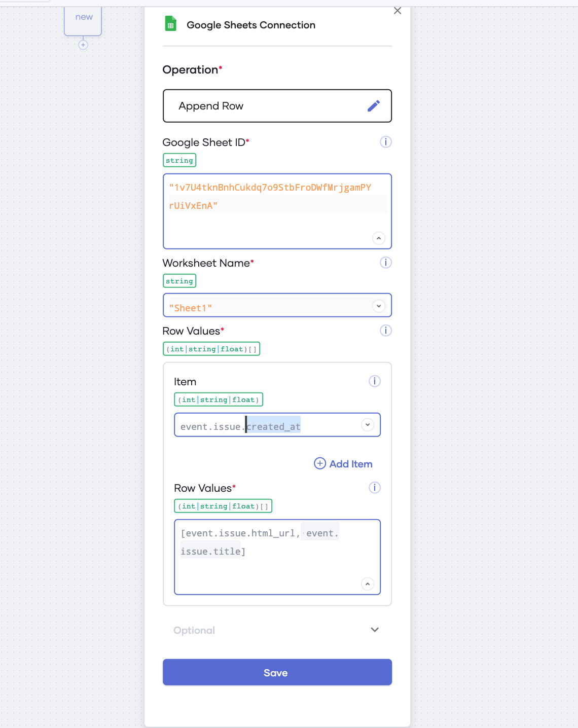This screenshot has width=578, height=728.
Task: Collapse the nested Row Values editor
Action: click(x=368, y=584)
